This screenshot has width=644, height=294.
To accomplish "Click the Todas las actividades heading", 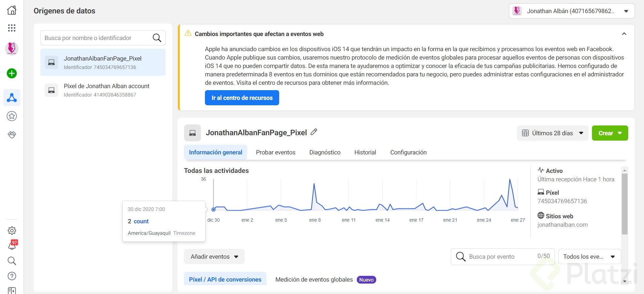I will tap(216, 171).
